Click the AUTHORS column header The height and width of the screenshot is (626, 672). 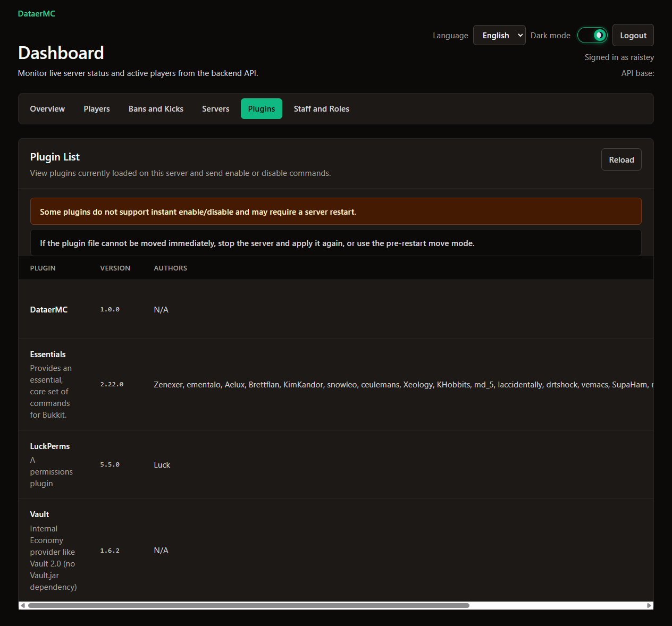pyautogui.click(x=171, y=268)
